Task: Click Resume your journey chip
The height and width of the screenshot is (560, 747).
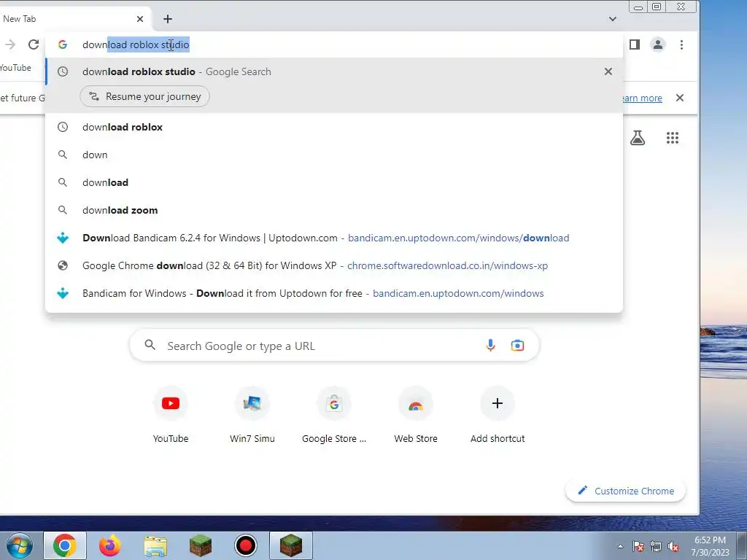Action: tap(145, 97)
